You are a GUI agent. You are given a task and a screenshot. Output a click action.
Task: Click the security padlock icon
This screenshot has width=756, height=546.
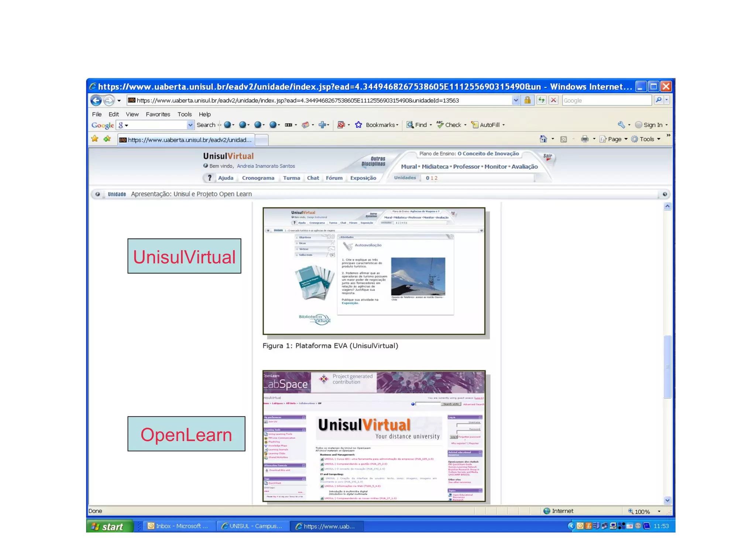(x=528, y=100)
